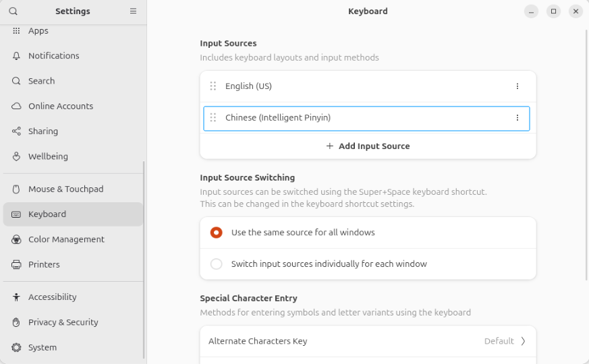Click Add Input Source button
The height and width of the screenshot is (364, 589).
(368, 146)
